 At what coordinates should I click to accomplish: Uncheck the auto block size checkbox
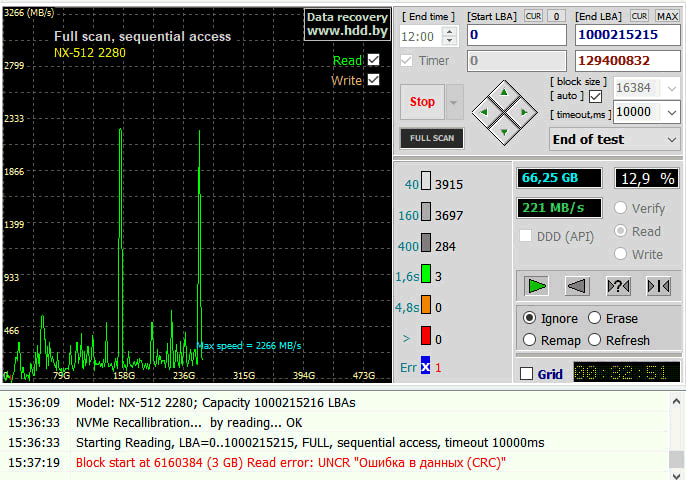(x=596, y=96)
